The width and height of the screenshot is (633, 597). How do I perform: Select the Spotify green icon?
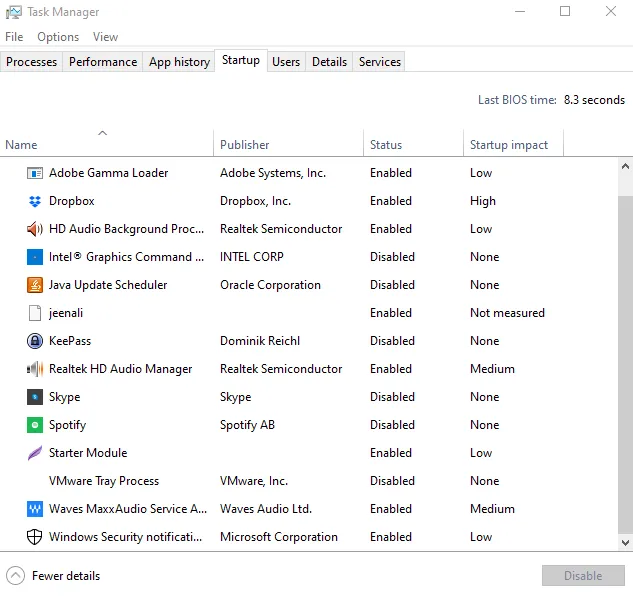[x=35, y=425]
